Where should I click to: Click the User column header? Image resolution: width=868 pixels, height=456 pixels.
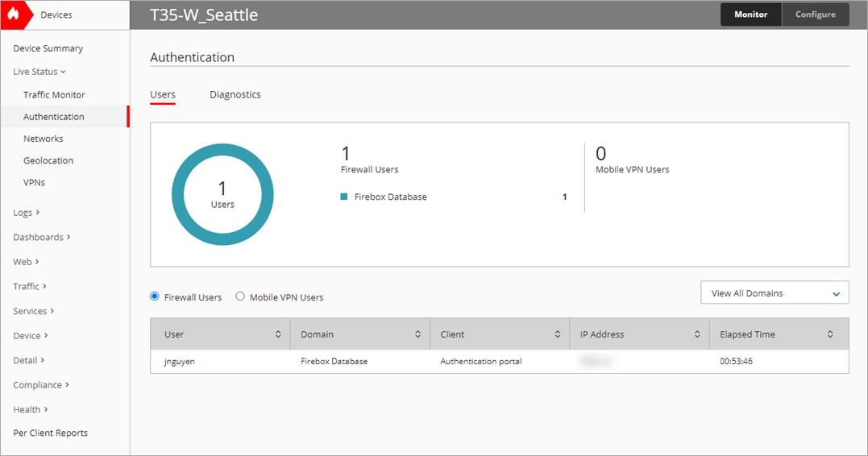(174, 334)
